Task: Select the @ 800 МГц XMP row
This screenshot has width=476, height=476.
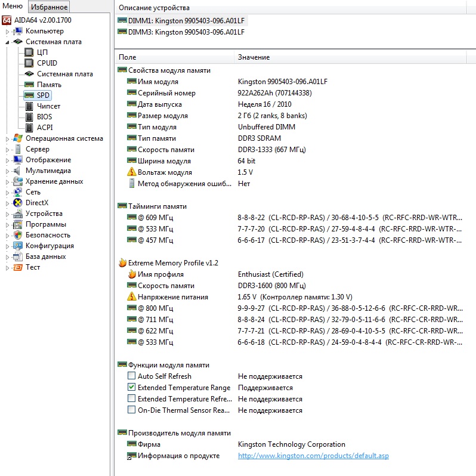Action: pyautogui.click(x=295, y=308)
